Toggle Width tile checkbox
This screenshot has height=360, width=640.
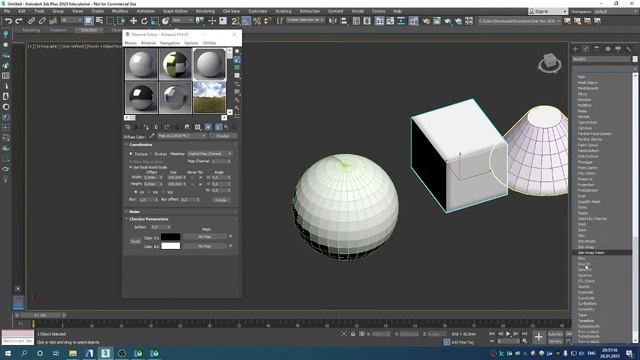(x=200, y=178)
